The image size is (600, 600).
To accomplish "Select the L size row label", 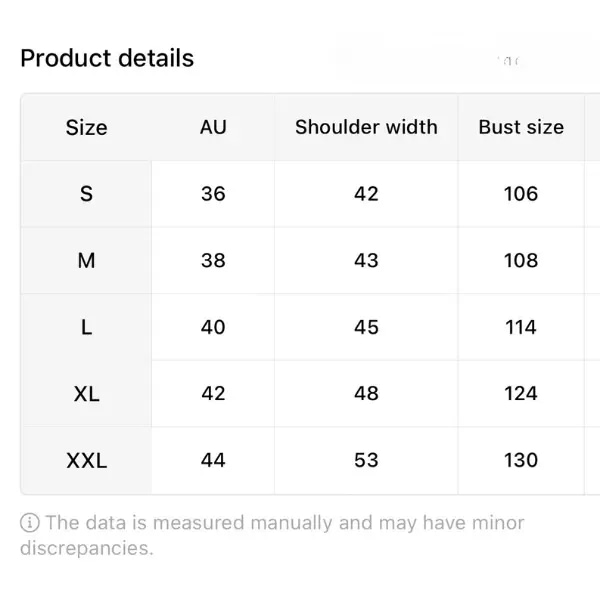I will (x=86, y=328).
